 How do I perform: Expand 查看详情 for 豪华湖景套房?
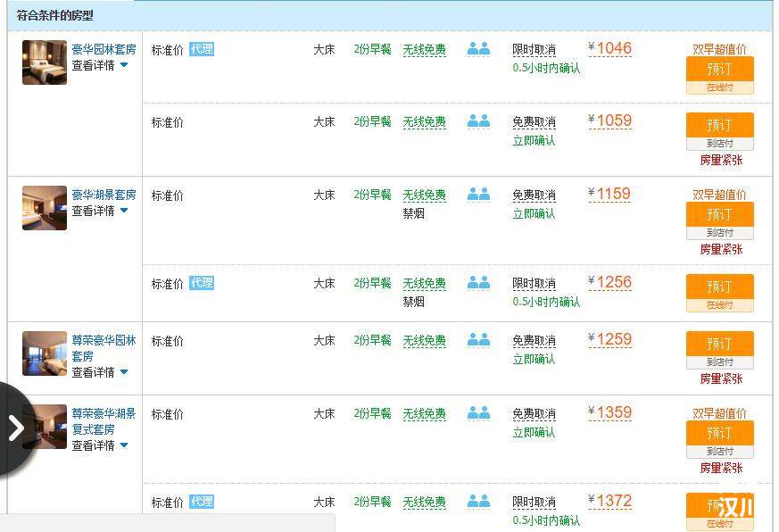pyautogui.click(x=100, y=211)
